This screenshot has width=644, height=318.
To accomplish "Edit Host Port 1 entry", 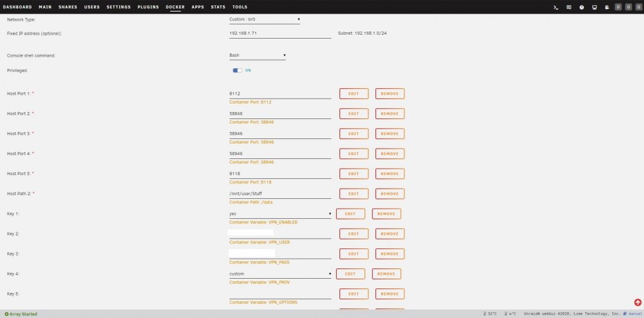I will coord(354,93).
